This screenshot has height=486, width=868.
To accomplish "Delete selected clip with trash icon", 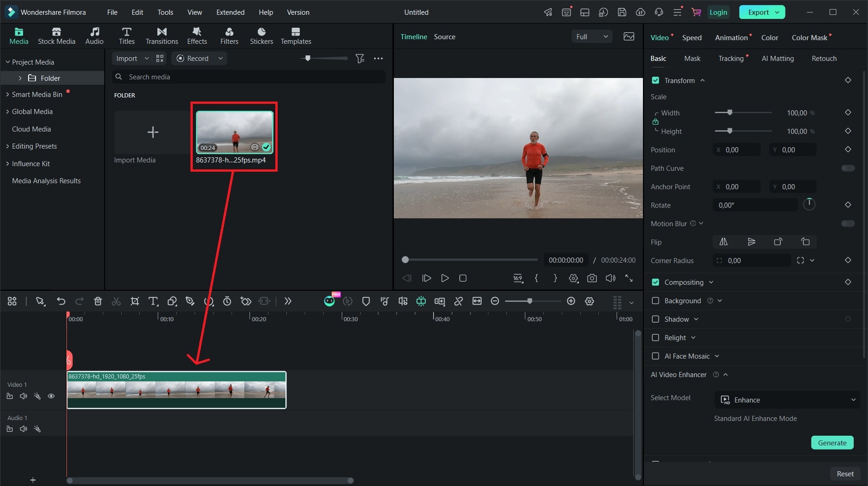I will coord(98,301).
